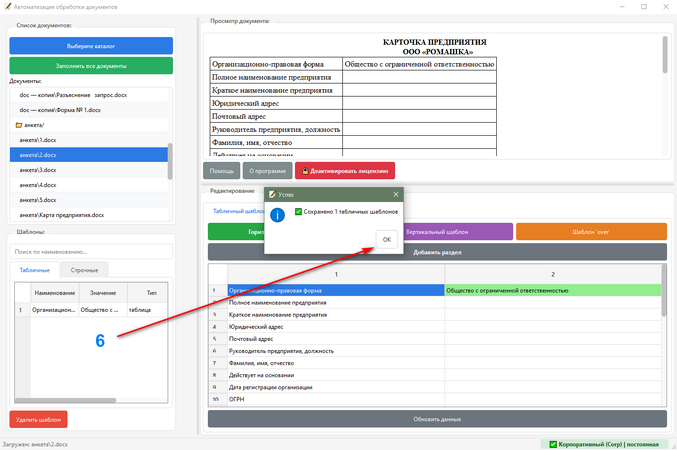Select cell Фамилия, имя, отчество in editing table

[336, 363]
